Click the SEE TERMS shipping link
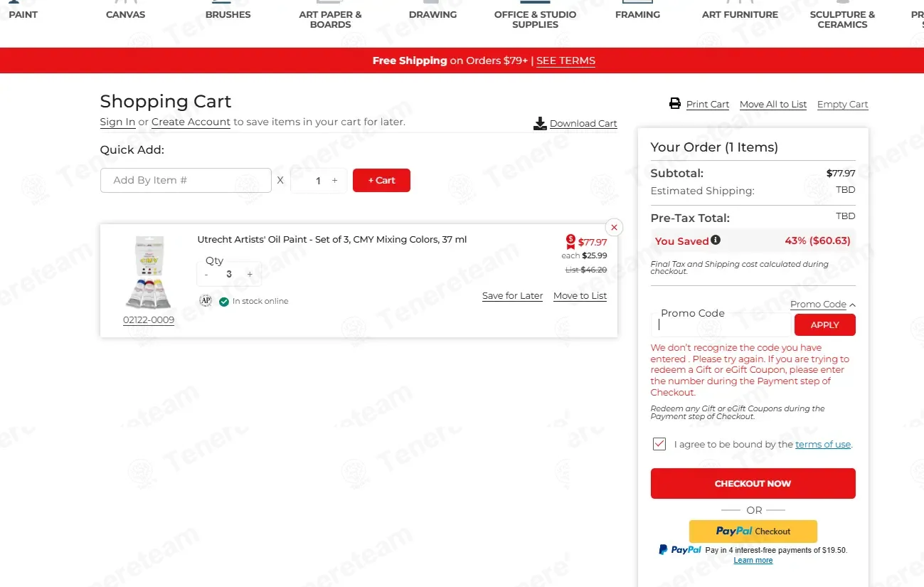The height and width of the screenshot is (587, 924). (566, 61)
